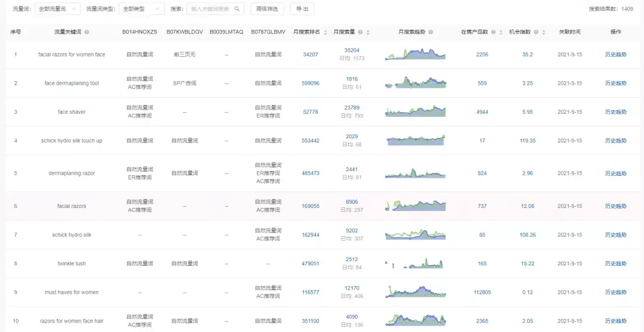Click keyword twinkle tush
The height and width of the screenshot is (332, 644).
(x=72, y=263)
